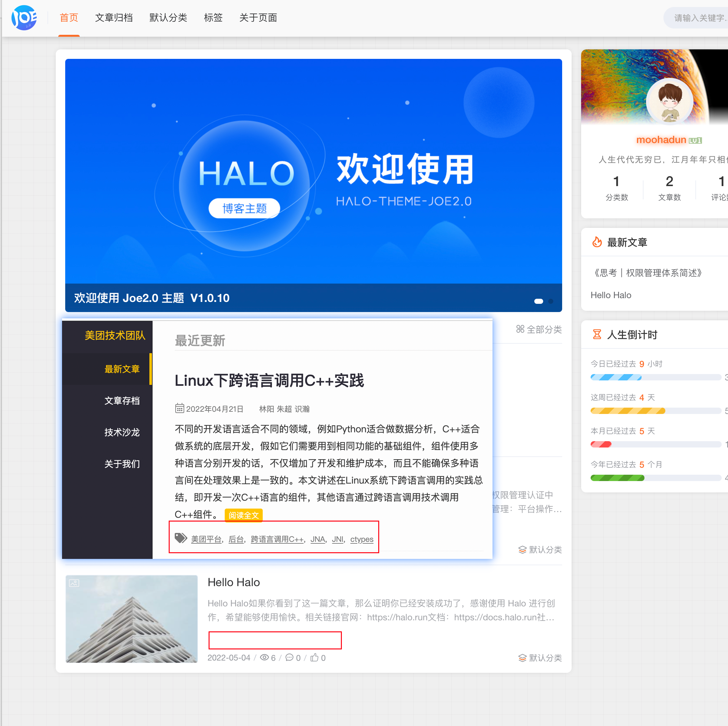Image resolution: width=728 pixels, height=726 pixels.
Task: Select the first carousel pagination dot
Action: tap(538, 301)
